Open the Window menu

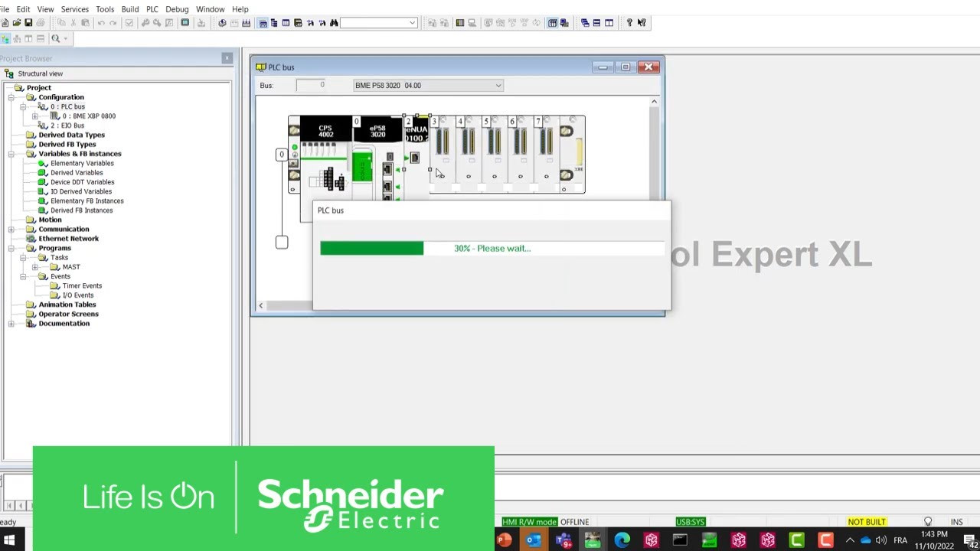pyautogui.click(x=210, y=9)
